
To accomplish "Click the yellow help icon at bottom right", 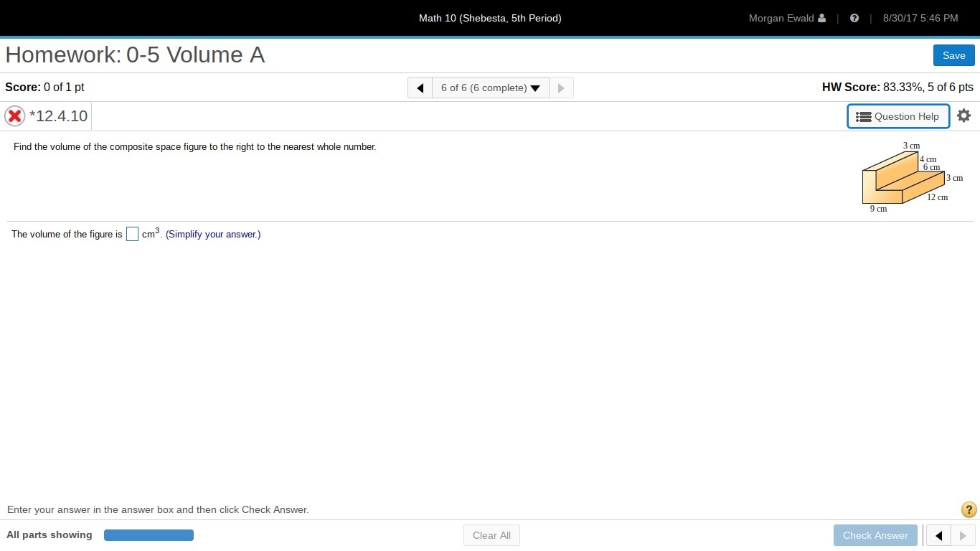I will pos(968,509).
